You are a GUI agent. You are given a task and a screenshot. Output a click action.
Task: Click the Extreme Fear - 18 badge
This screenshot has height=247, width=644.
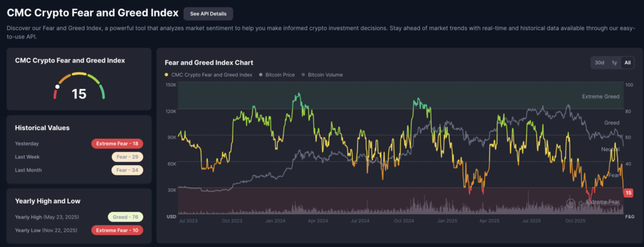point(117,144)
